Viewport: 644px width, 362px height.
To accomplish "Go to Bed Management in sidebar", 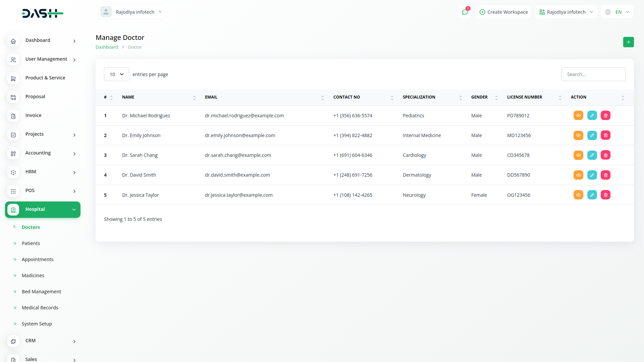I will click(41, 292).
